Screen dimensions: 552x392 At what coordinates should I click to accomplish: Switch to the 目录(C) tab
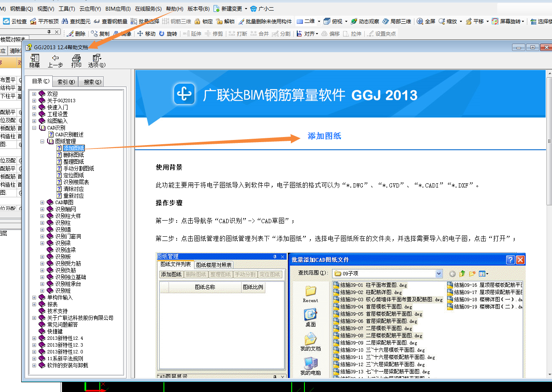tap(40, 81)
